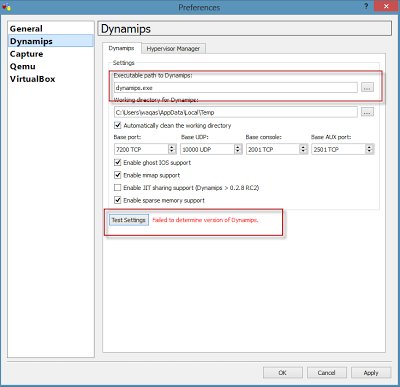Switch to the Dynamips tab
This screenshot has width=400, height=387.
coord(121,48)
